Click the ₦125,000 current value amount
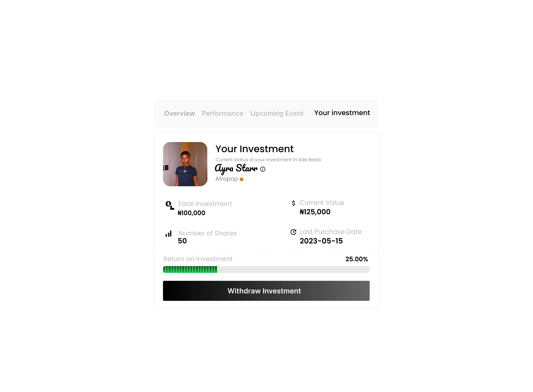 [x=315, y=212]
